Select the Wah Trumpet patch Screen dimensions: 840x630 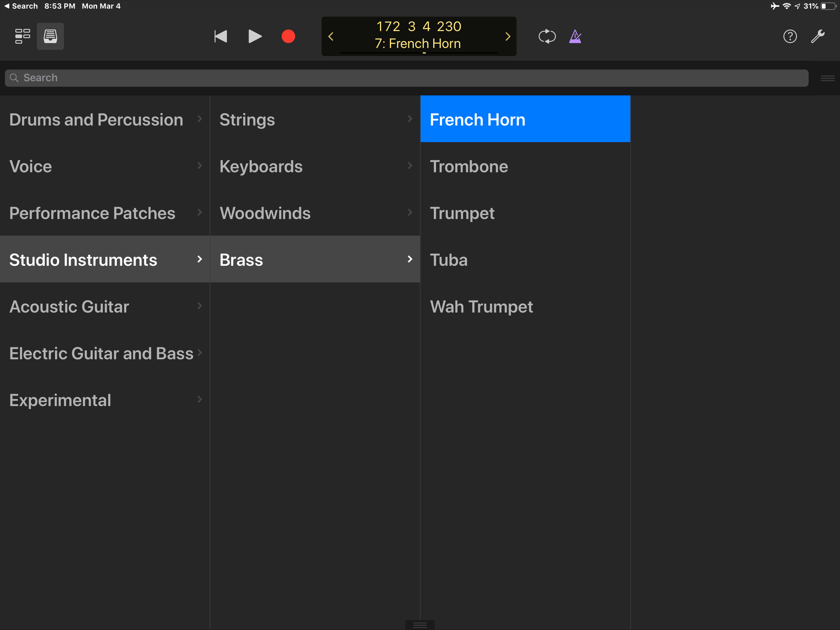tap(525, 307)
